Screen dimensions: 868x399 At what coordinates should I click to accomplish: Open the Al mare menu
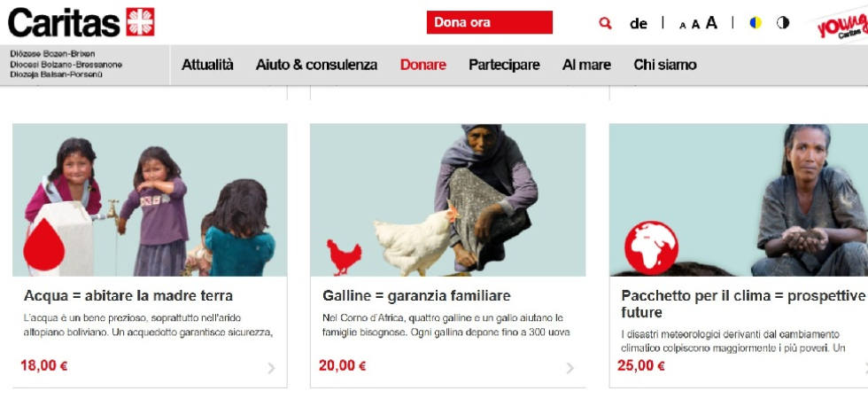point(586,65)
